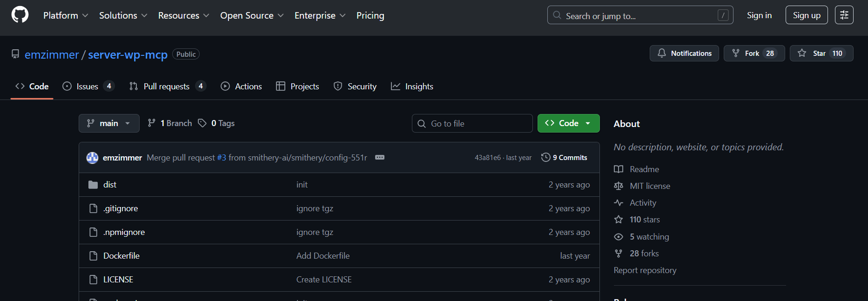
Task: Click the file icon beside .gitignore
Action: 93,208
